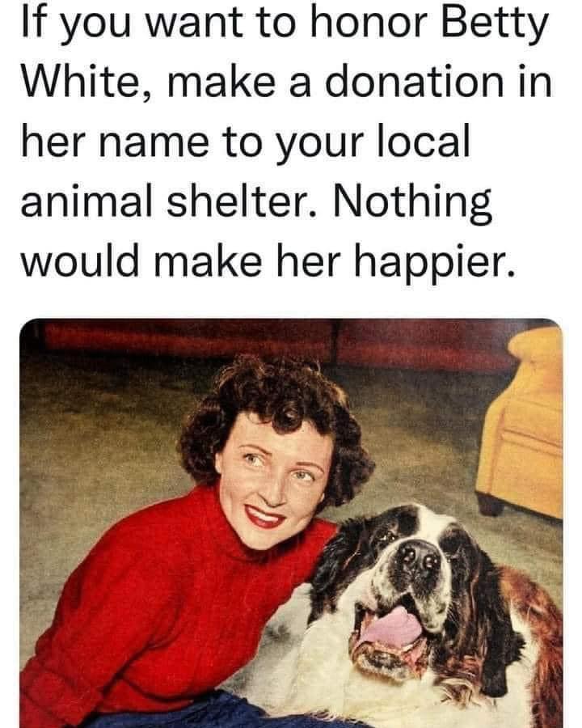Select the word "donation" in the post
This screenshot has height=728, width=582.
[414, 83]
